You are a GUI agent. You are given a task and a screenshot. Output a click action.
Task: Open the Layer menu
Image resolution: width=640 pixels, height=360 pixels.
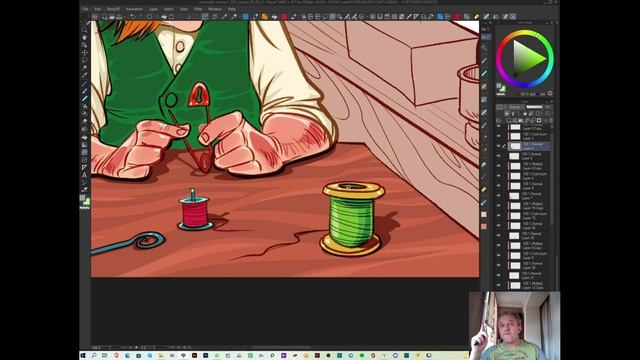coord(153,9)
